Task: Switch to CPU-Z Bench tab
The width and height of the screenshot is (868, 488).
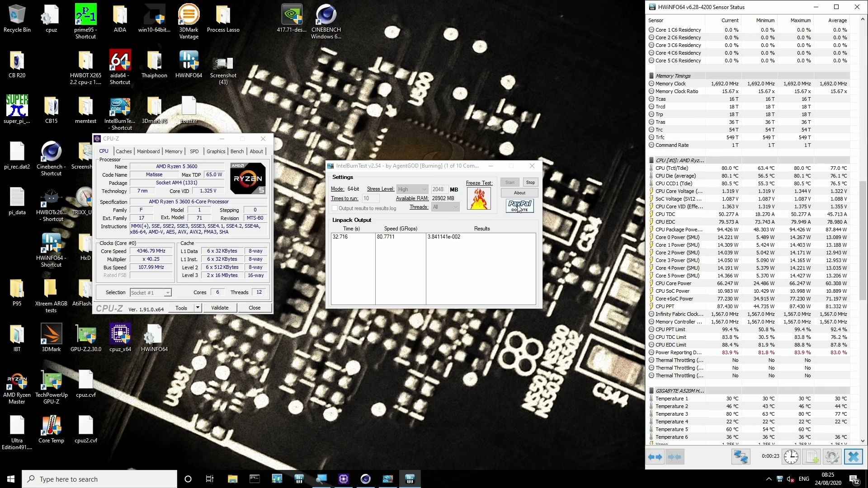Action: click(x=237, y=151)
